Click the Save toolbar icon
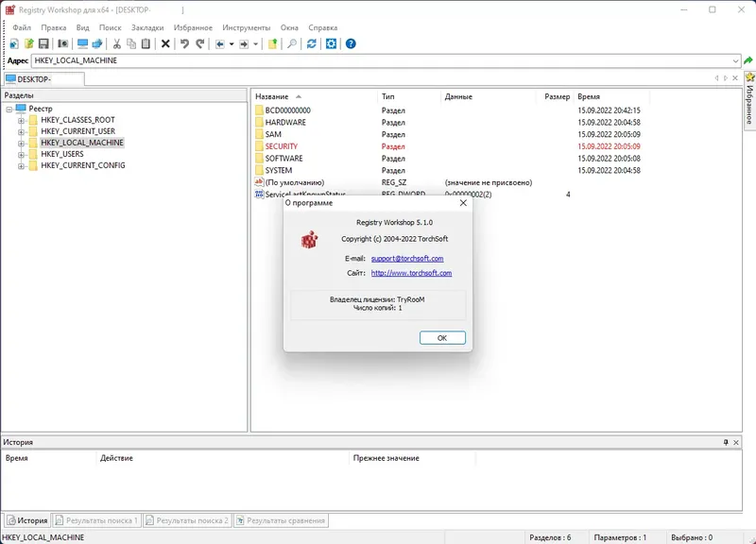 tap(43, 45)
